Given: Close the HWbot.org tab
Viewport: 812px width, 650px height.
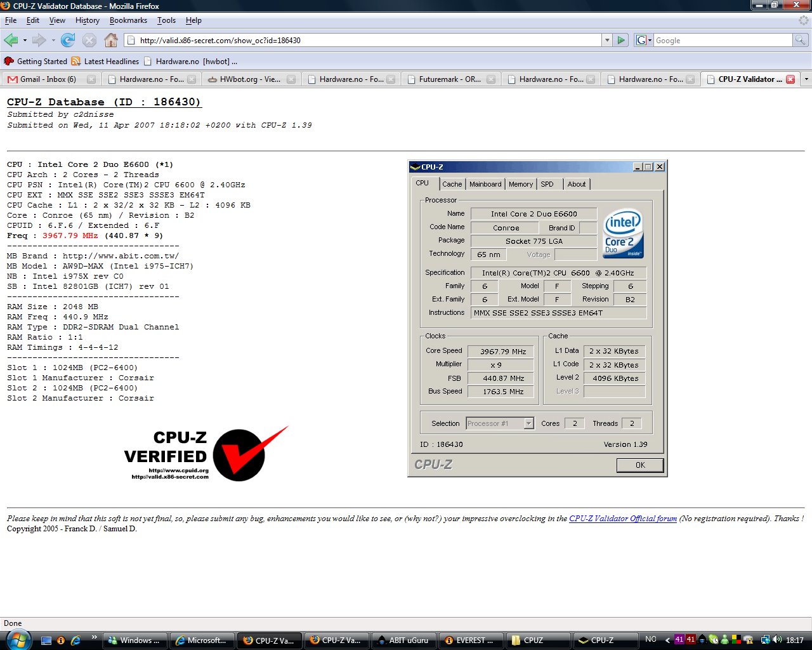Looking at the screenshot, I should tap(291, 79).
